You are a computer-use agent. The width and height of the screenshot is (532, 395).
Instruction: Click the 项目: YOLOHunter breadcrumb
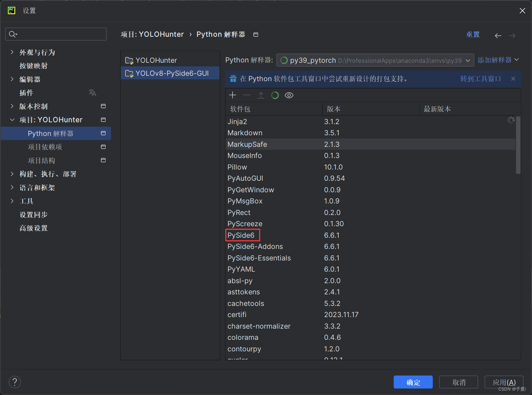click(x=152, y=34)
